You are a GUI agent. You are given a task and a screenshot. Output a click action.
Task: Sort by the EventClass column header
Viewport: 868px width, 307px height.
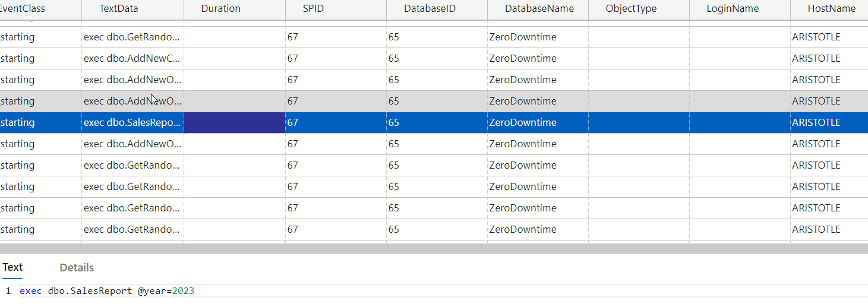tap(23, 9)
